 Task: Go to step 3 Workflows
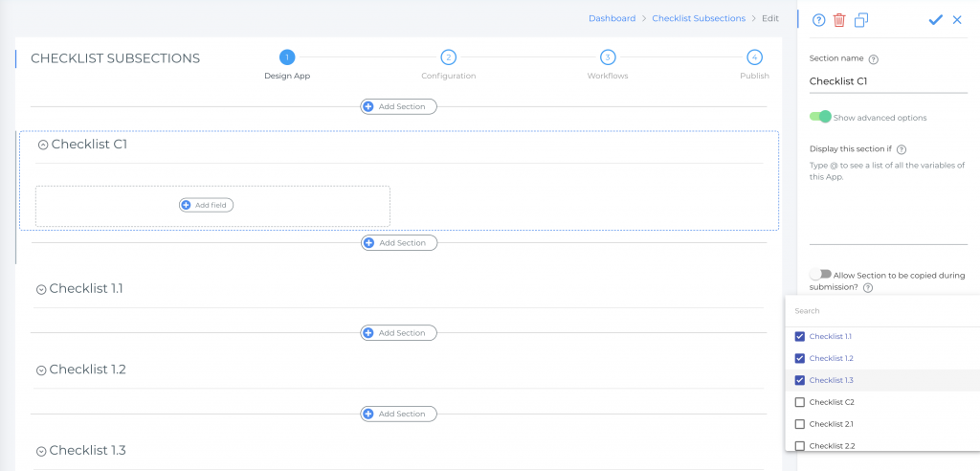[x=608, y=57]
